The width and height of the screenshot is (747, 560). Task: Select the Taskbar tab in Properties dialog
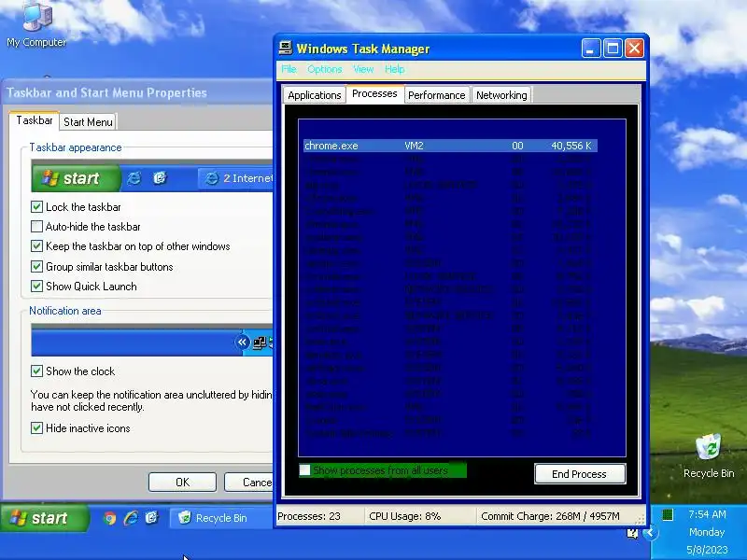pos(35,120)
